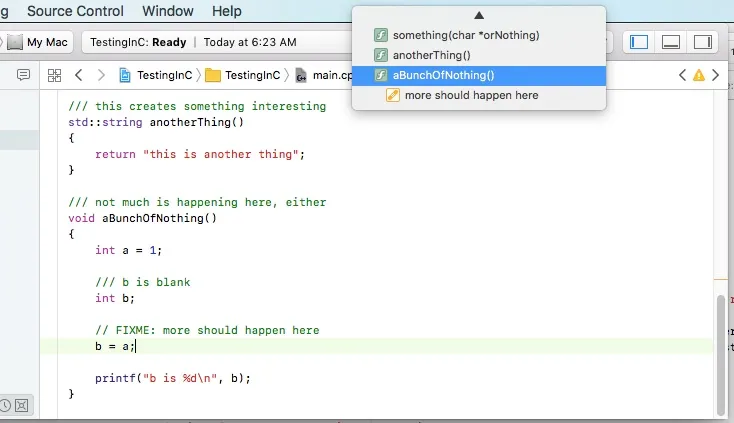Click the boxed X filter icon at bottom left

[22, 405]
